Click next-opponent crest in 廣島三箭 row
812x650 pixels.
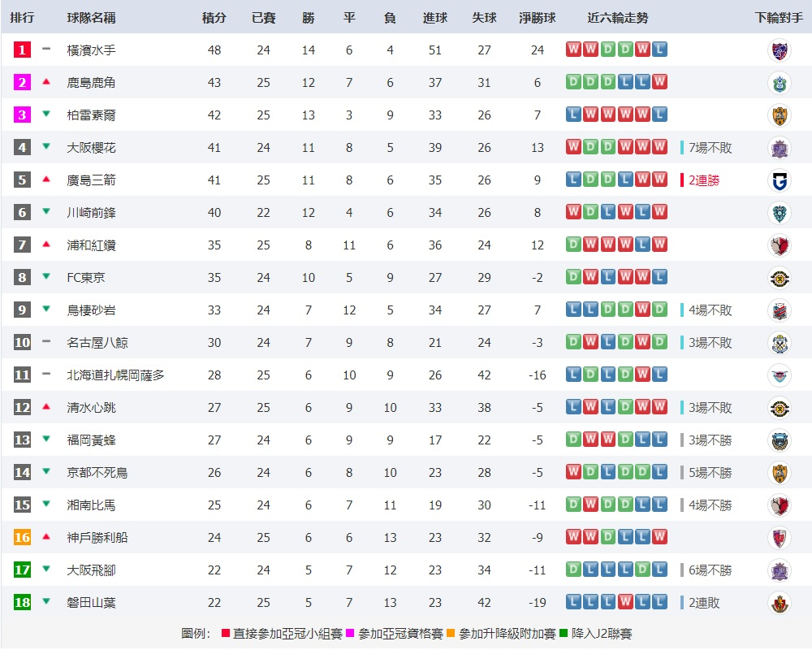pyautogui.click(x=780, y=180)
